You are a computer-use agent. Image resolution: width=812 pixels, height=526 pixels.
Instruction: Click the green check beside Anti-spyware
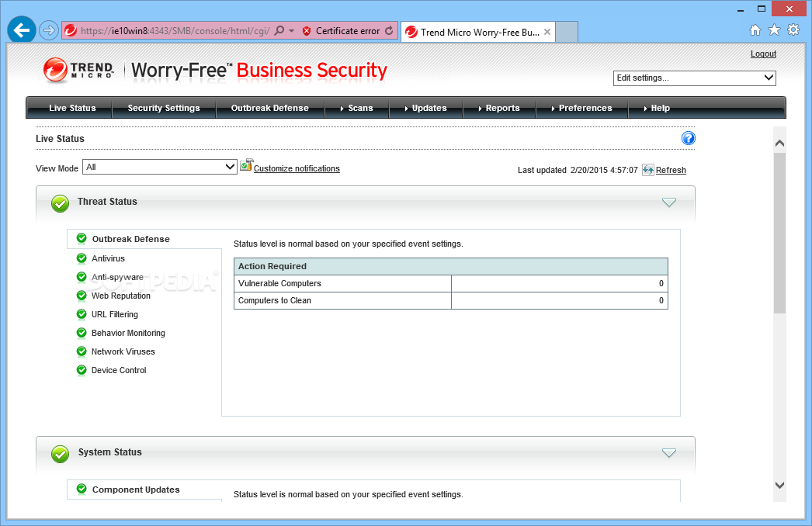tap(82, 276)
